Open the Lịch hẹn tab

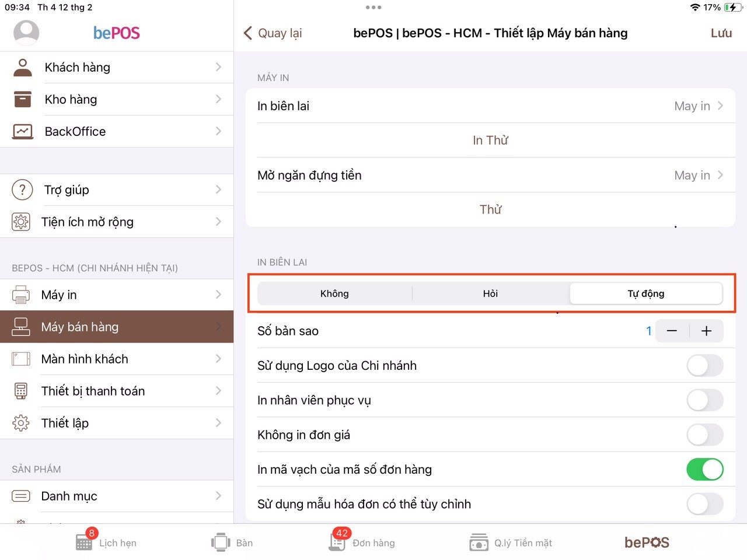tap(106, 542)
